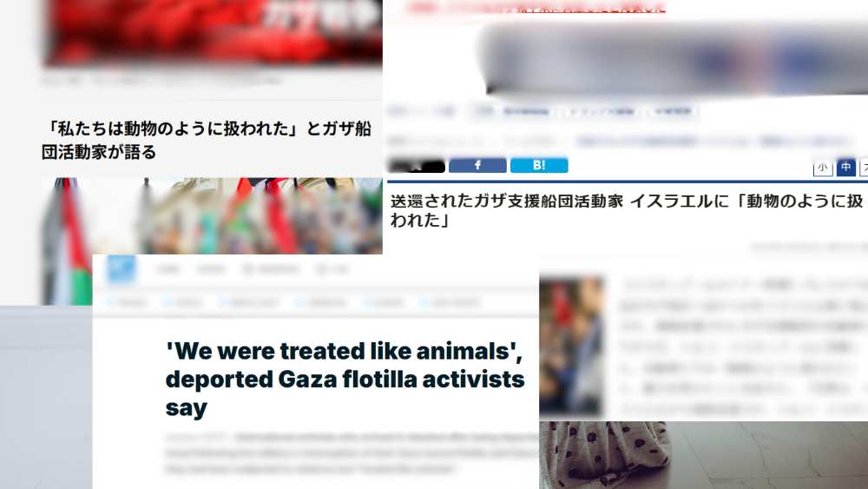Click the black X share button
The image size is (868, 489).
[417, 166]
